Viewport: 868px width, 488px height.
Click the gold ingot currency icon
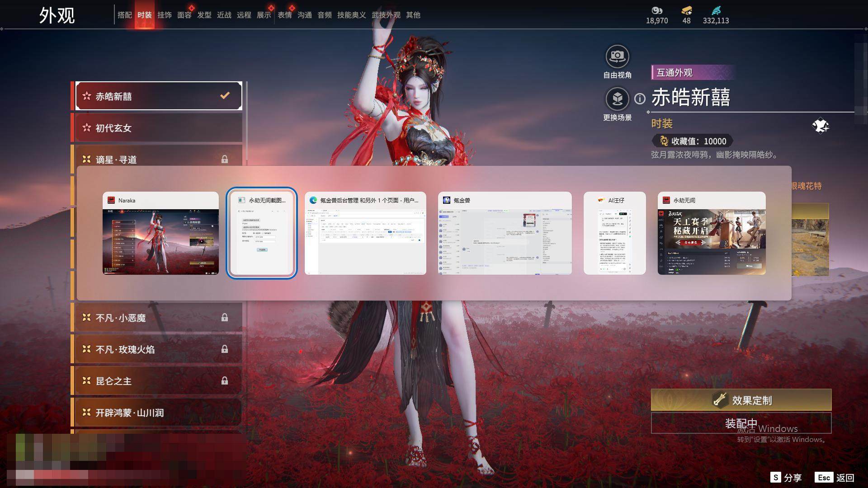point(686,10)
